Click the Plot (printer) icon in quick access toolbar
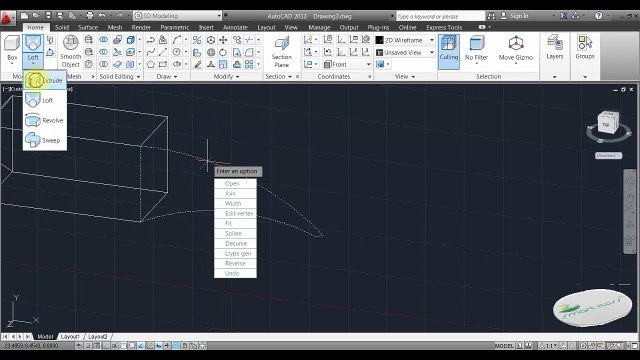The width and height of the screenshot is (640, 360). 90,16
